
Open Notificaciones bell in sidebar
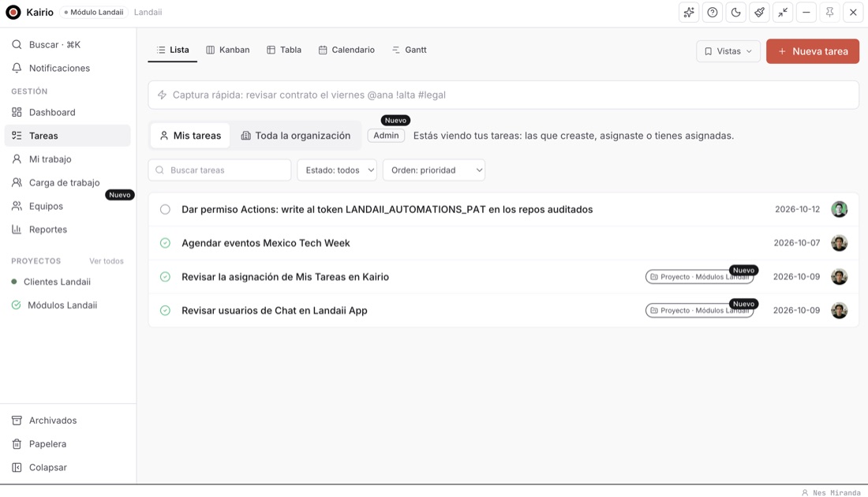click(x=68, y=68)
